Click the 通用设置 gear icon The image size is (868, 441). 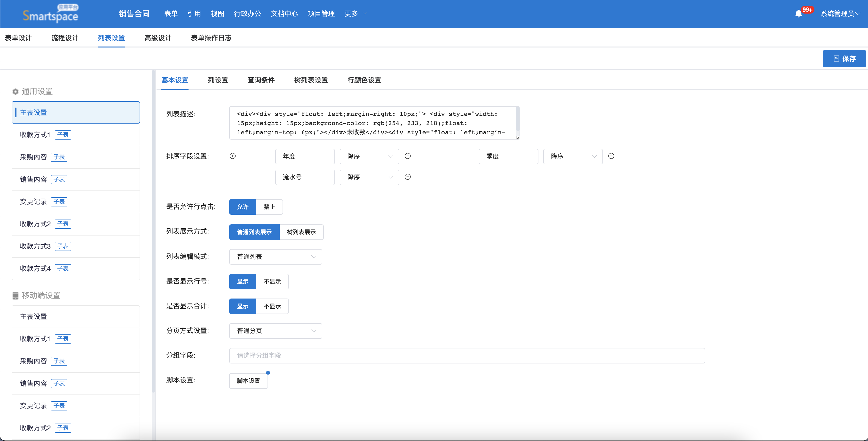(x=16, y=92)
